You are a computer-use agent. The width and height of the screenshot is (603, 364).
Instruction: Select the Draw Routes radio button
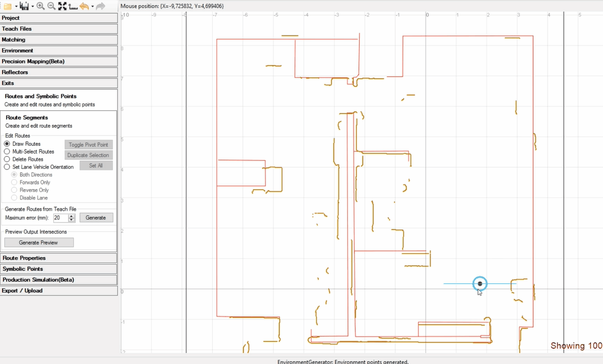7,144
